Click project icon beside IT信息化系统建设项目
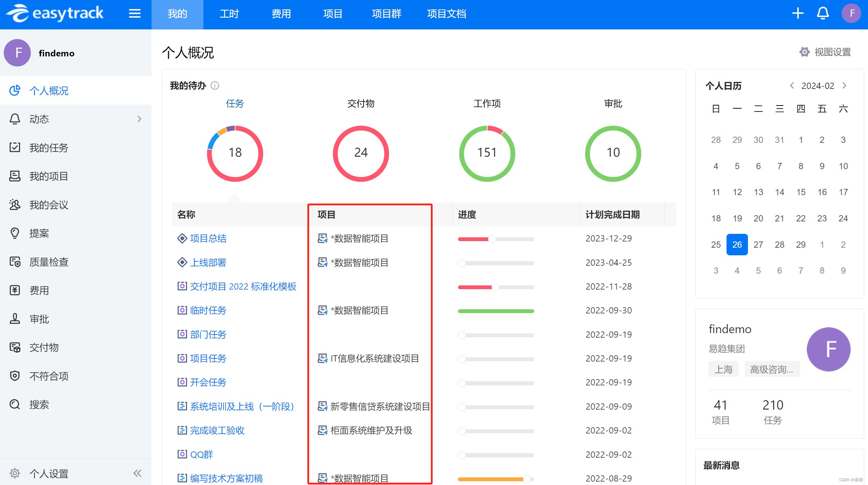The image size is (868, 485). click(x=322, y=358)
